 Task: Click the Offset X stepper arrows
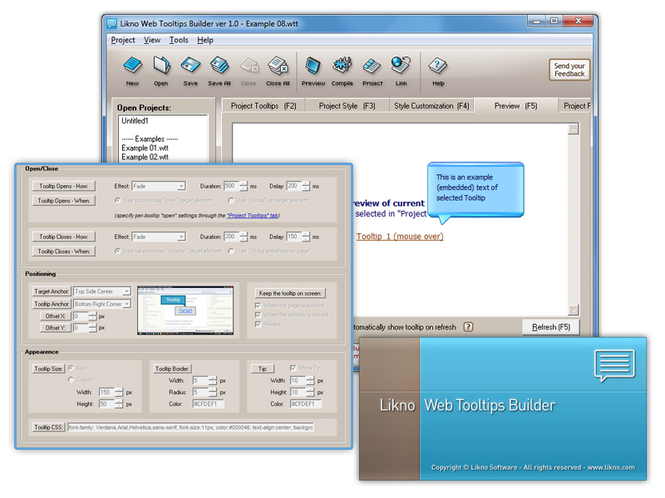(x=93, y=316)
